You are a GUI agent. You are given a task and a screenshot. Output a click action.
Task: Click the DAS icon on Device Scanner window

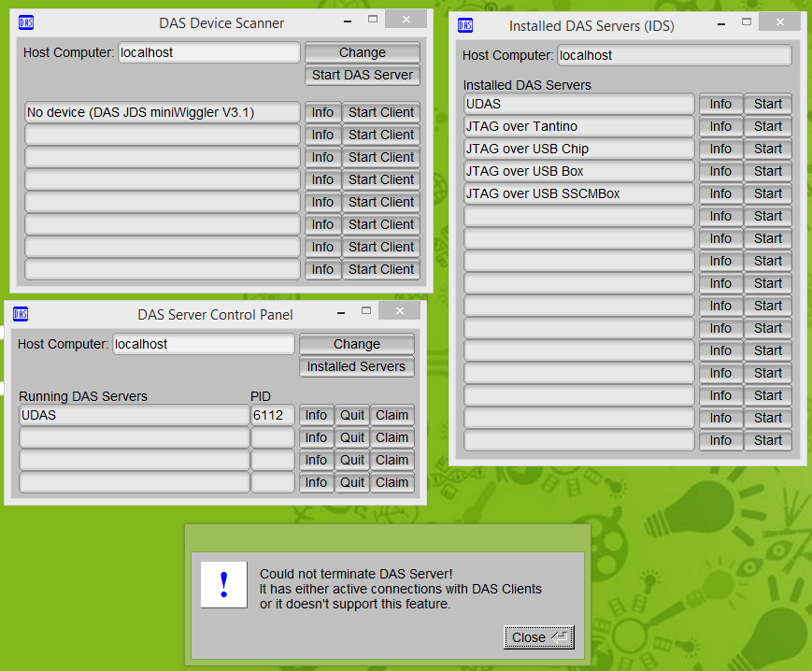coord(25,22)
